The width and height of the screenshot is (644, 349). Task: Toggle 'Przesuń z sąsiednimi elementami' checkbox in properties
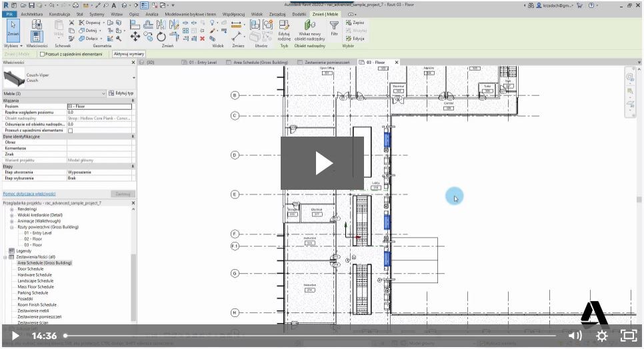point(70,131)
